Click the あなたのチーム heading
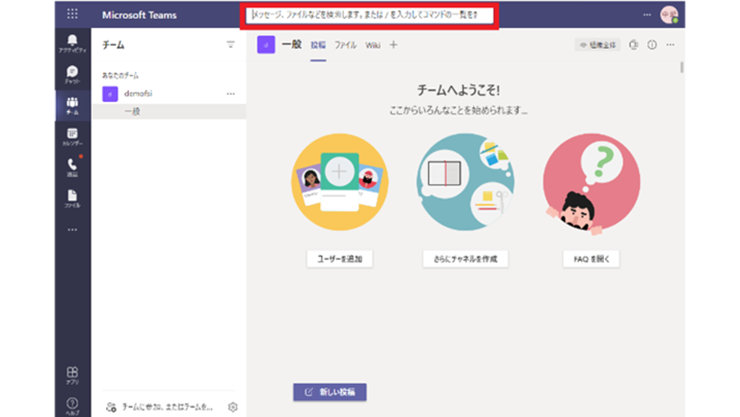This screenshot has width=740, height=417. coord(120,75)
